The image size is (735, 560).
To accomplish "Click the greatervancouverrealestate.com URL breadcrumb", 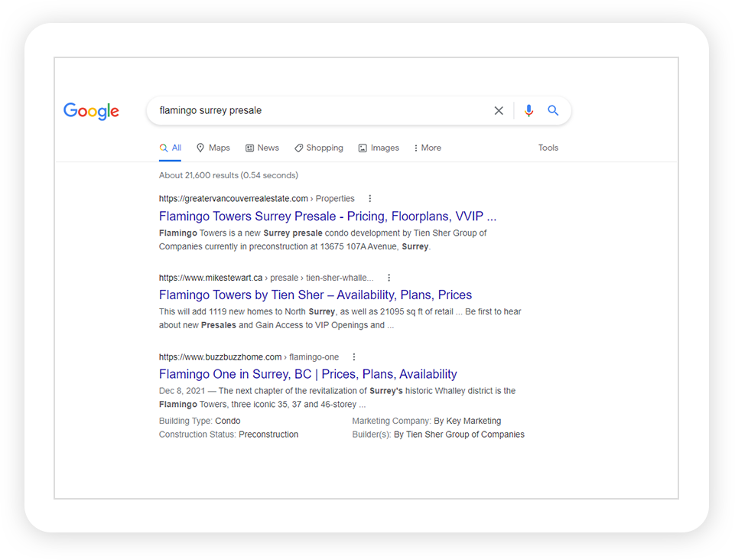I will (256, 198).
